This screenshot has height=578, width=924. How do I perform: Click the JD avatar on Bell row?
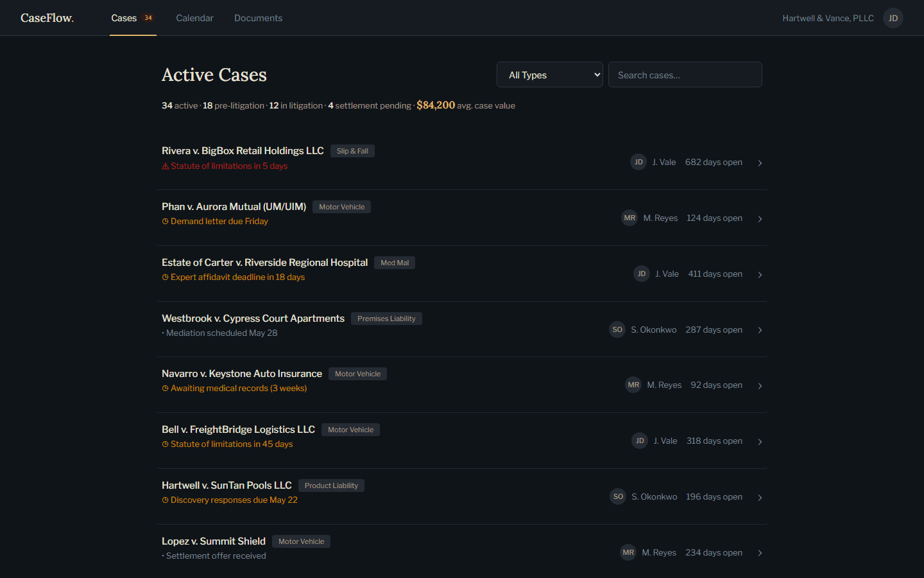640,441
